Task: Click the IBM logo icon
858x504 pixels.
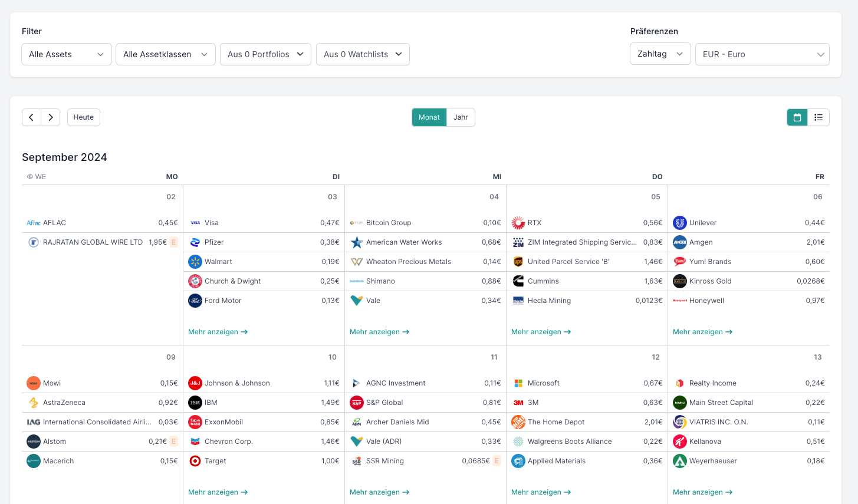Action: coord(195,403)
